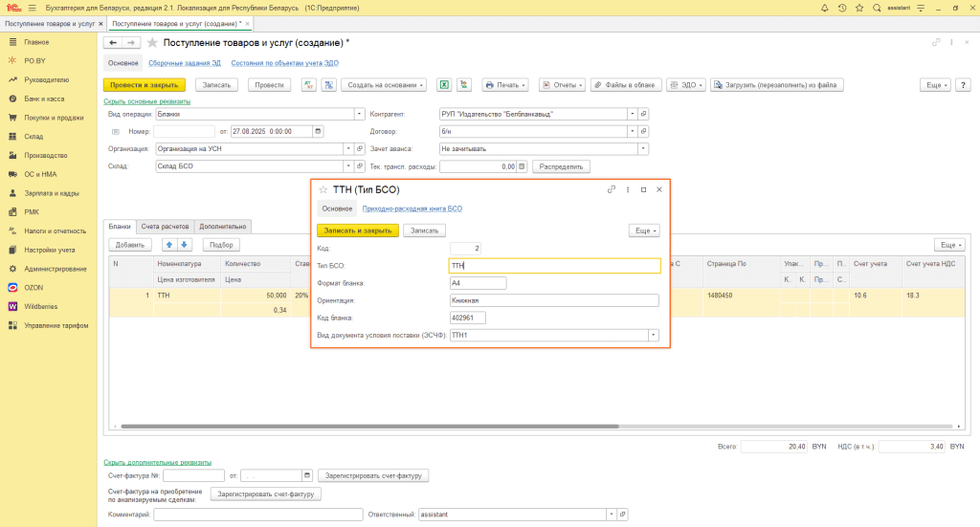The image size is (980, 527).
Task: Open the main hamburger menu
Action: pyautogui.click(x=33, y=8)
